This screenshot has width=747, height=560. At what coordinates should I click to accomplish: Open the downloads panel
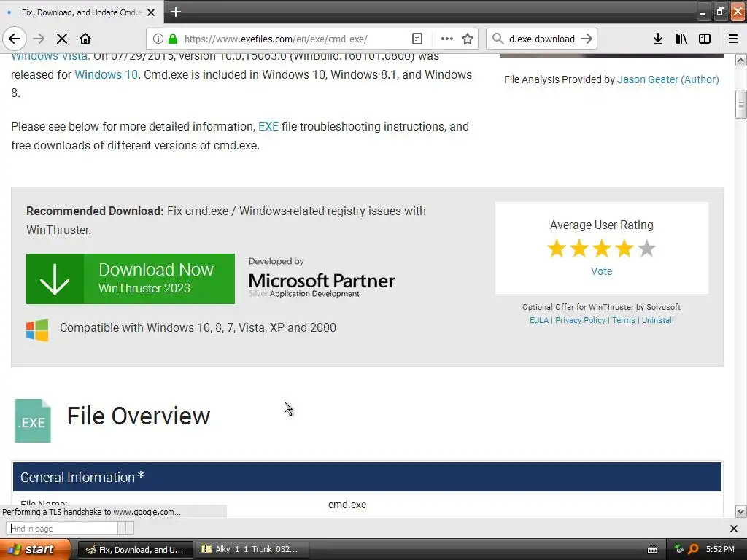click(x=658, y=39)
